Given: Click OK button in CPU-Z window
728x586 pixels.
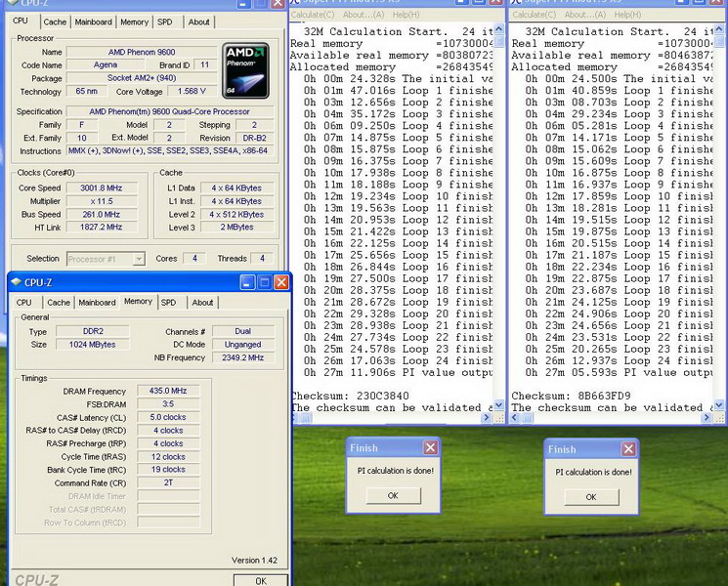Looking at the screenshot, I should pyautogui.click(x=261, y=580).
